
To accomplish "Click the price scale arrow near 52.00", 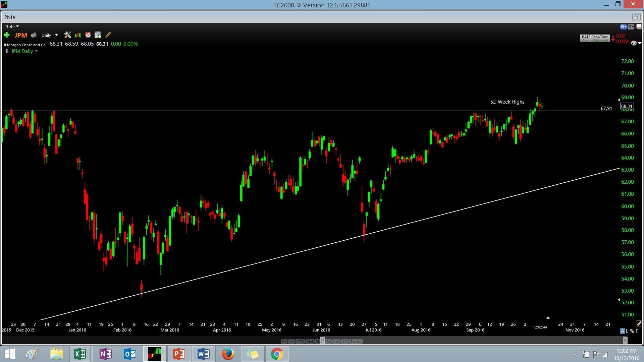I will (x=619, y=300).
